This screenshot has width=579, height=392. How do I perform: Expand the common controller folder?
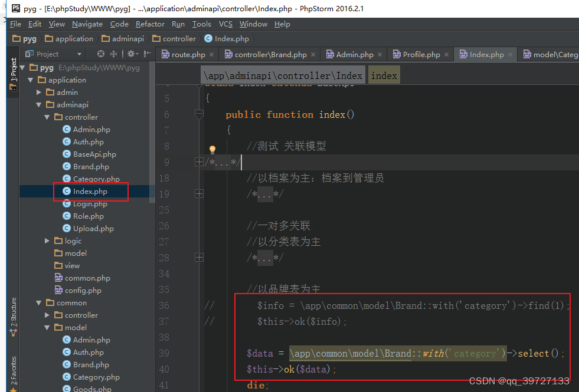(47, 315)
